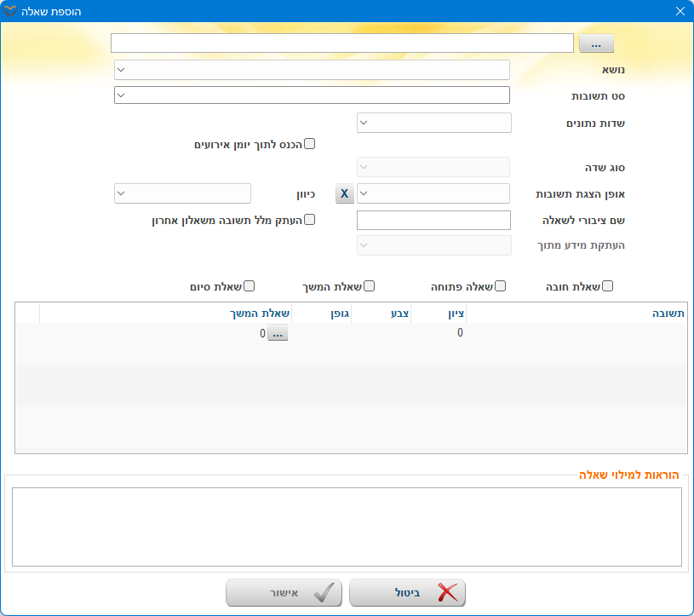
Task: Click the app logo icon in title bar
Action: coord(10,11)
